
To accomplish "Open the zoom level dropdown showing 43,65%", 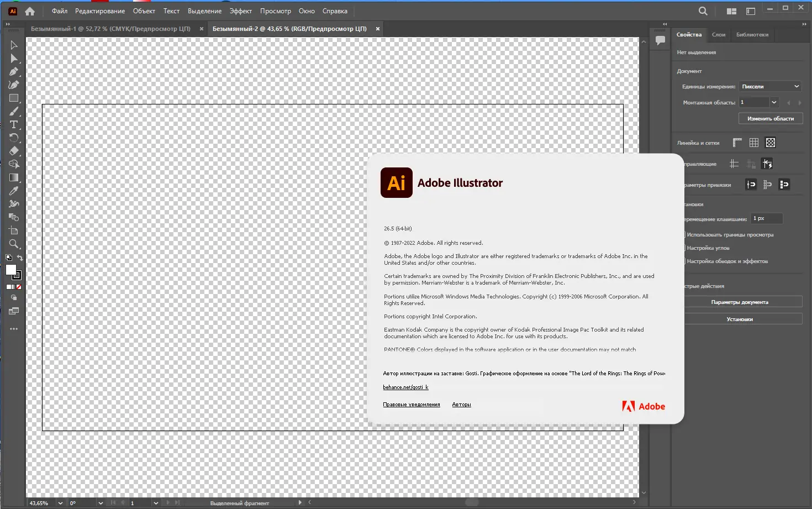I will (x=60, y=503).
